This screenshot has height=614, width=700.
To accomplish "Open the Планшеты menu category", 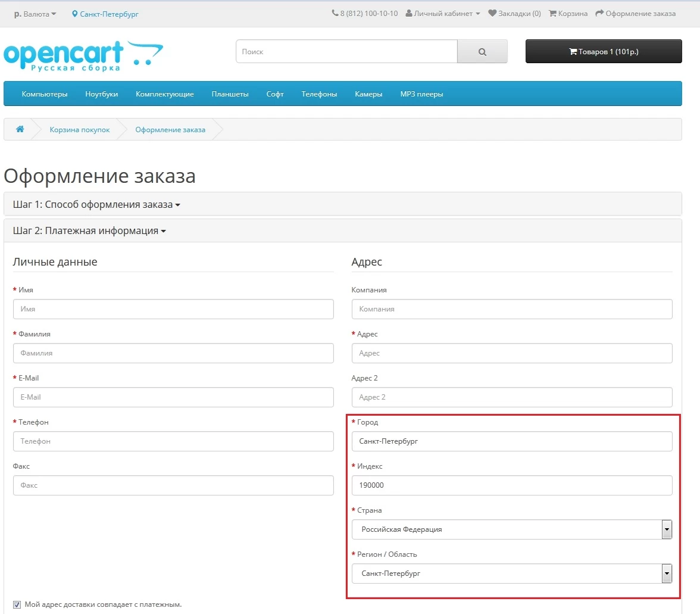I will 230,93.
